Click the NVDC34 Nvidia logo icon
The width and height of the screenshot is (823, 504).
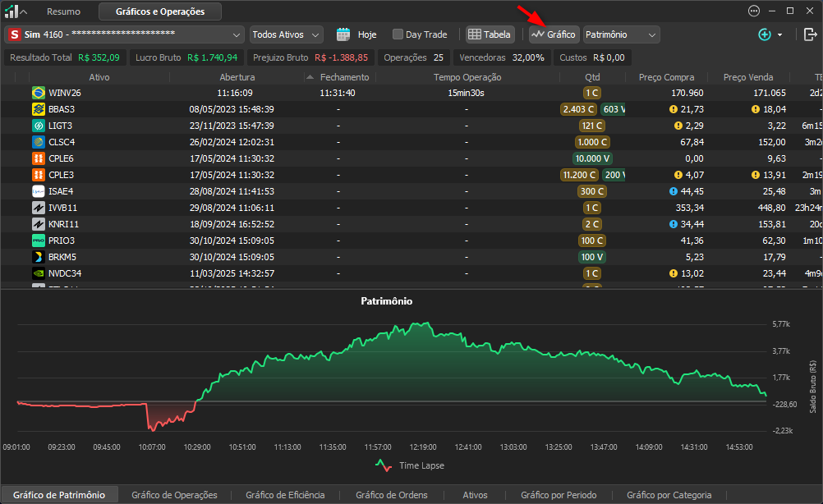pyautogui.click(x=39, y=273)
